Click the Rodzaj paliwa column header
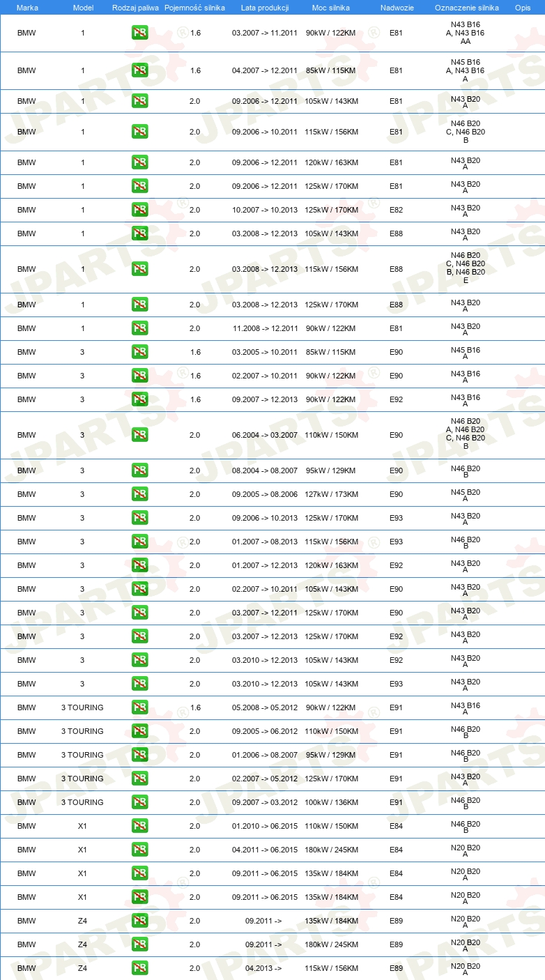Viewport: 545px width, 980px height. point(135,7)
